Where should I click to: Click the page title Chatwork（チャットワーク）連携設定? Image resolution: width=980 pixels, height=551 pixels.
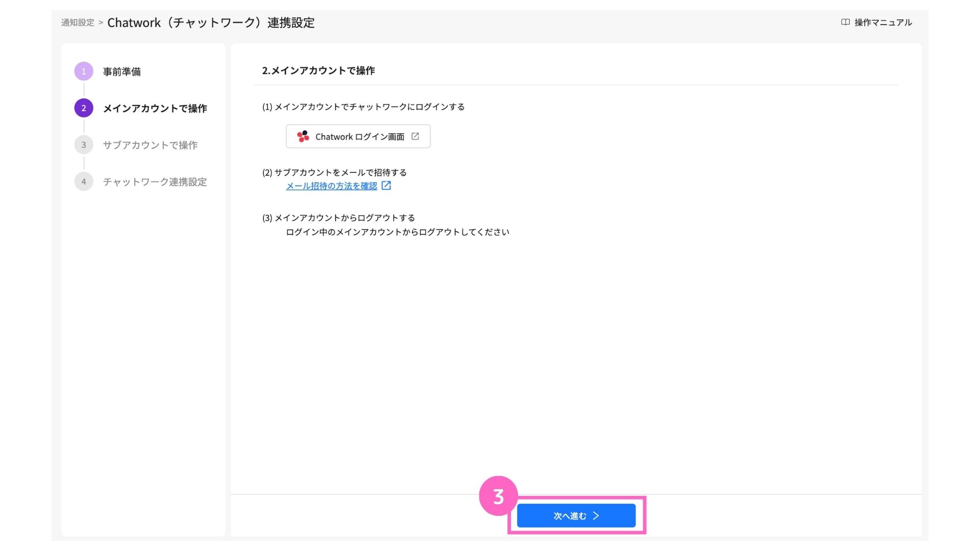click(211, 22)
